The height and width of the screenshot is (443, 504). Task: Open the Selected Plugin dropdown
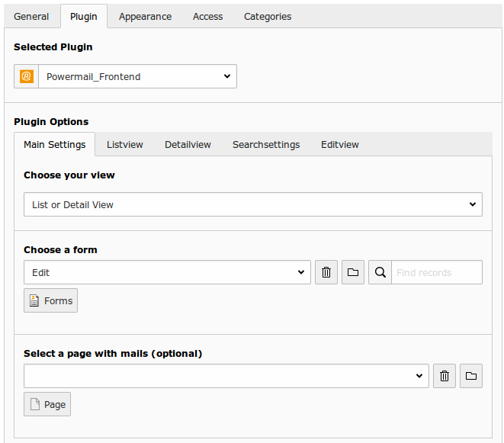[x=137, y=76]
